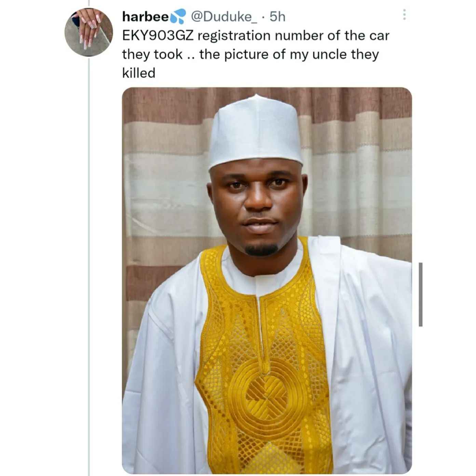Click the striped curtain background in photo
Image resolution: width=476 pixels, height=476 pixels.
click(x=164, y=171)
